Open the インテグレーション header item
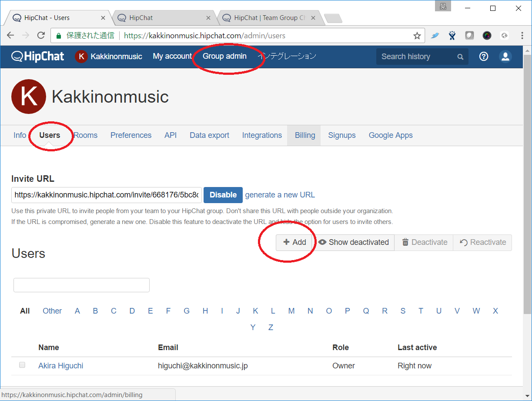532x401 pixels. [287, 56]
